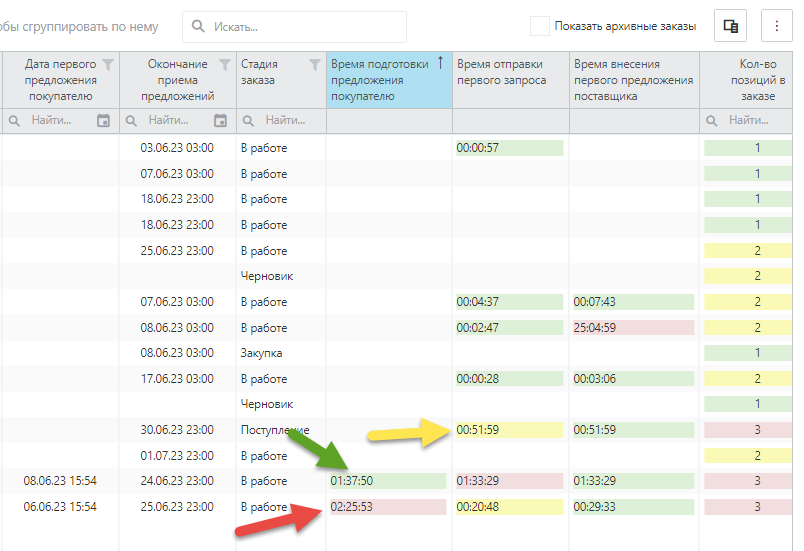The height and width of the screenshot is (551, 804).
Task: Click filter funnel in 'Окончание приема предложений' header
Action: pos(225,65)
